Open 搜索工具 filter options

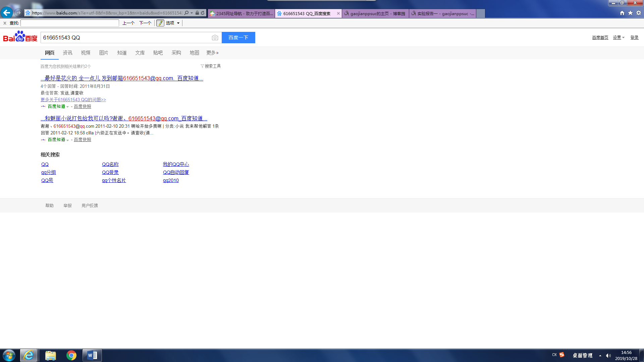pyautogui.click(x=211, y=66)
